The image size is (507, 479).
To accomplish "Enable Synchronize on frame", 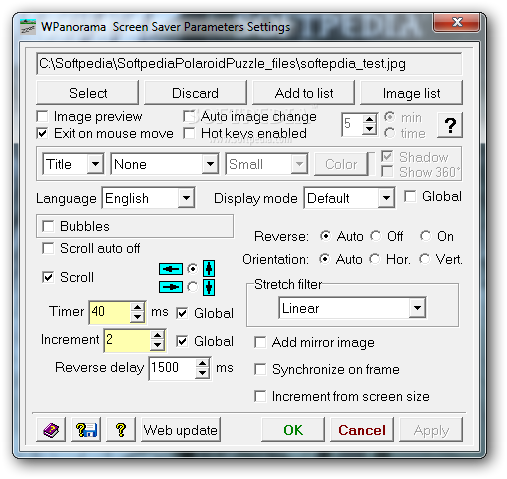I will point(260,369).
